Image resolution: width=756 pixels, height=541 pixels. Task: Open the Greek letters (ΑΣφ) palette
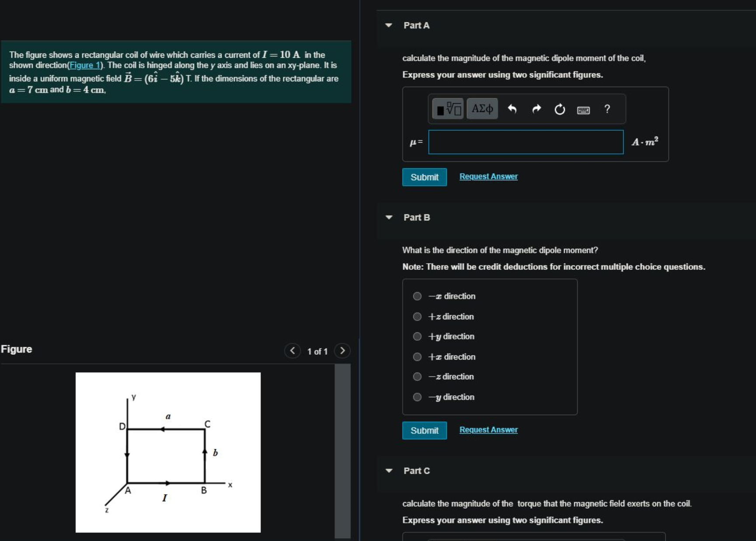point(481,109)
